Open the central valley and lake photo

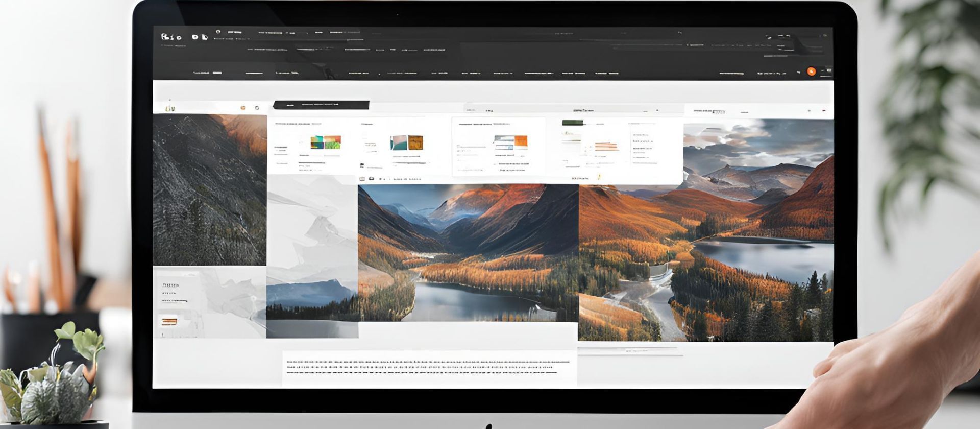[x=468, y=253]
